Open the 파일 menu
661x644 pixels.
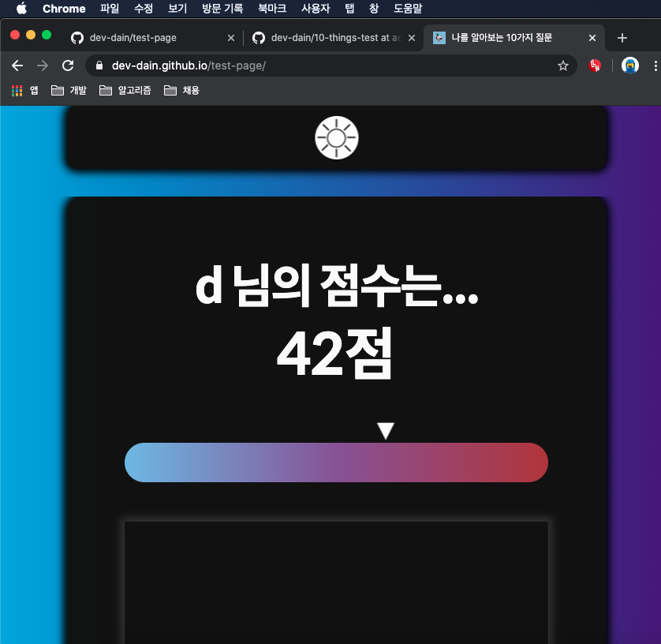(x=110, y=9)
